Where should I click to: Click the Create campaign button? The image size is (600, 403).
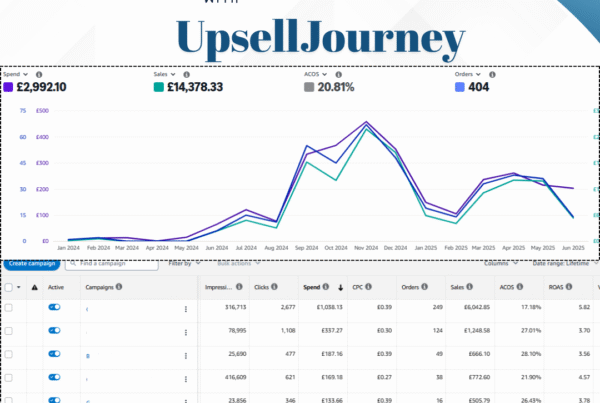(32, 264)
